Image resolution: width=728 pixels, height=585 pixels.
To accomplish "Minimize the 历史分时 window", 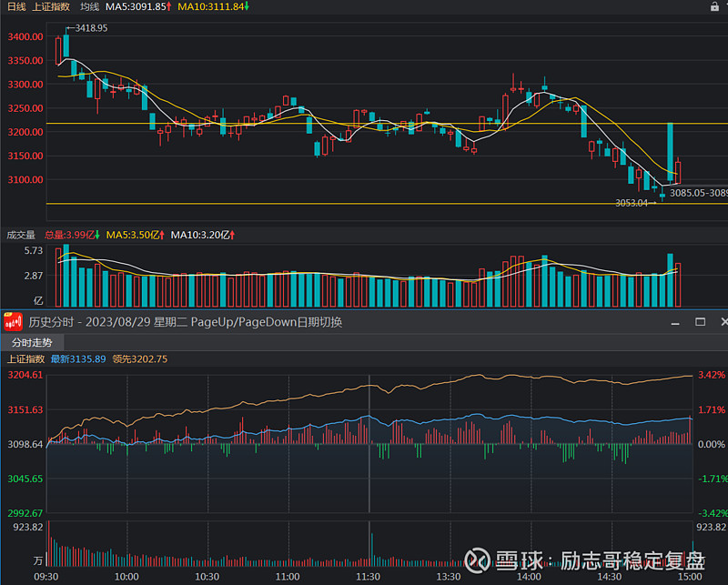I will click(x=675, y=321).
